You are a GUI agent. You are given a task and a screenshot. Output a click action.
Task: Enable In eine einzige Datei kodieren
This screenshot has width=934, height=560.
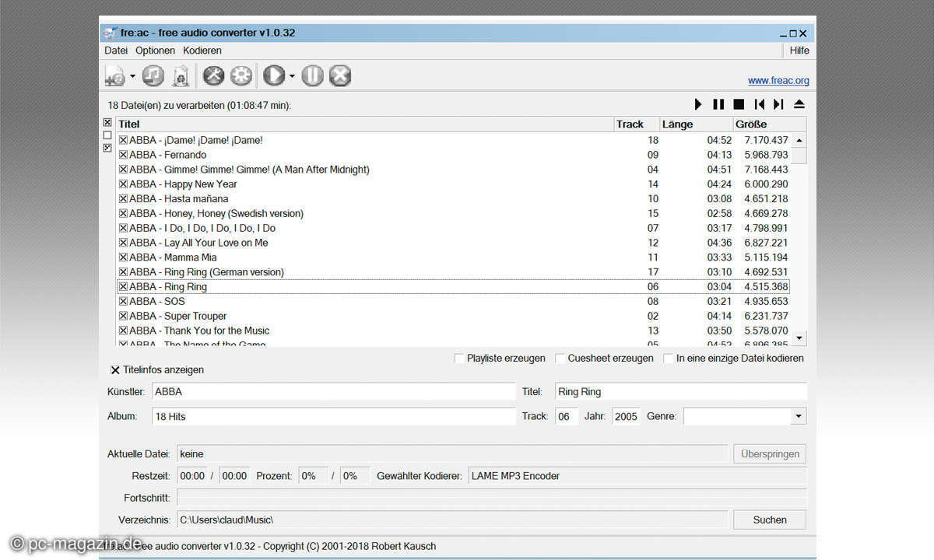click(x=669, y=359)
